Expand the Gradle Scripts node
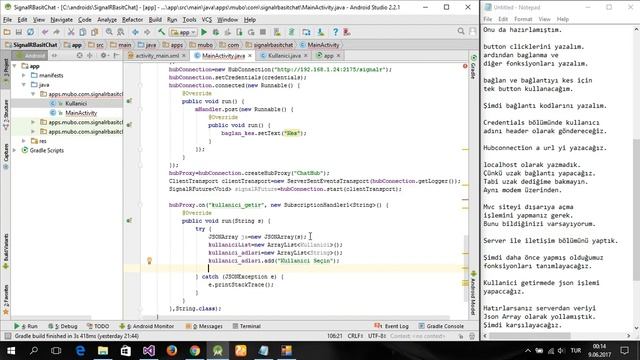The width and height of the screenshot is (640, 360). click(x=15, y=150)
